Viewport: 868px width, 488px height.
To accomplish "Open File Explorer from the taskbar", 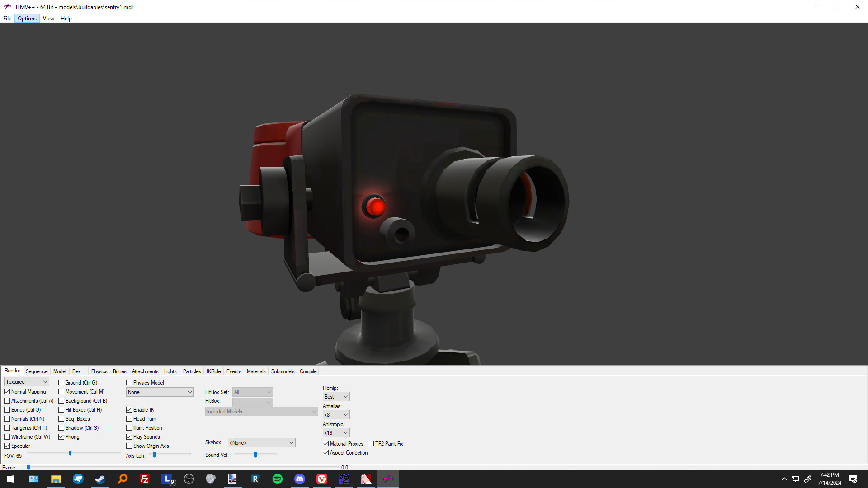I will 56,479.
